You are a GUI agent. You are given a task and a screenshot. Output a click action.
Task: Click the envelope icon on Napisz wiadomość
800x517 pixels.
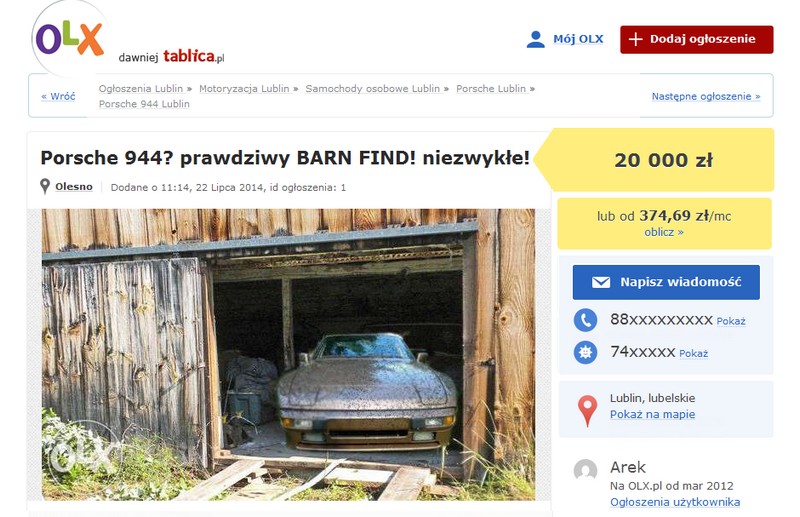601,282
